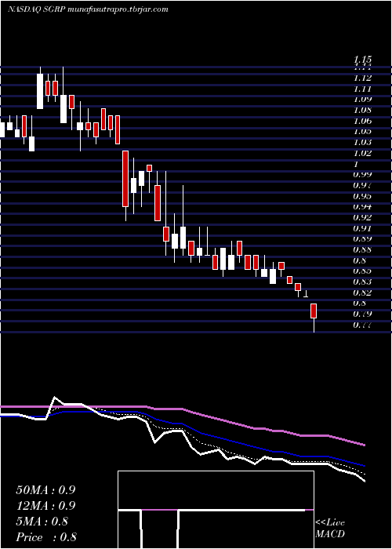Click the <<Live label

pos(330,523)
